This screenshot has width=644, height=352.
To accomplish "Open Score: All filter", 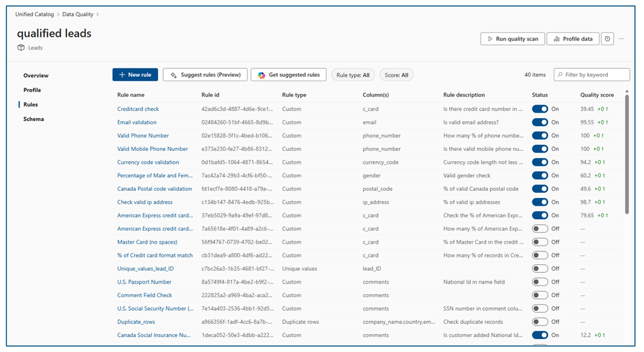I will click(396, 75).
